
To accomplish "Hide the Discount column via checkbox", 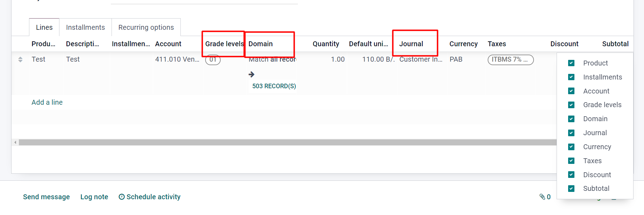I will point(571,175).
